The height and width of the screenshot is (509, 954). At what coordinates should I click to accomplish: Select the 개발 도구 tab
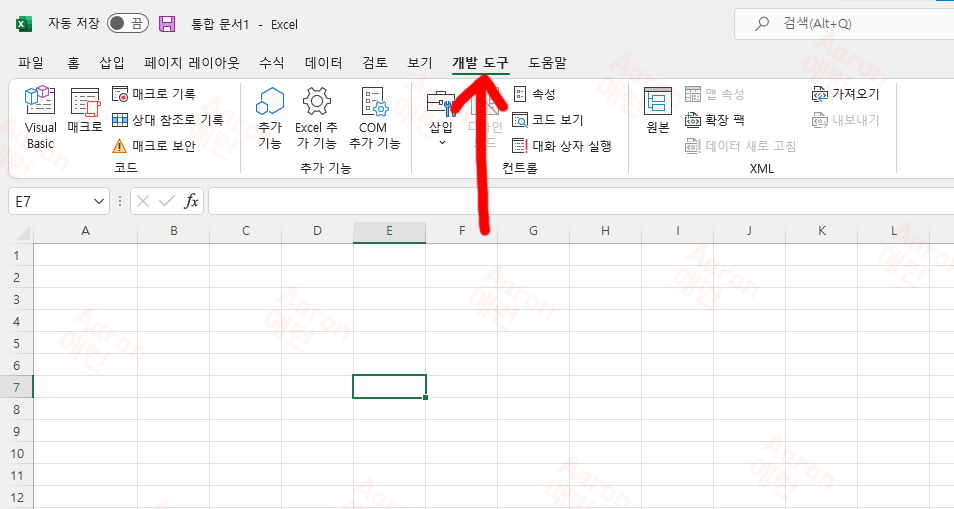pos(480,63)
